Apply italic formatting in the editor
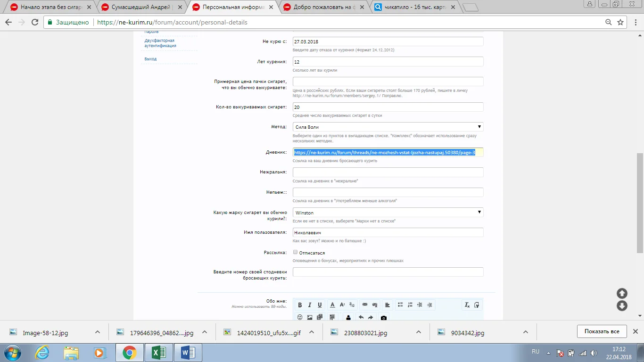Viewport: 644px width, 362px height. 310,305
